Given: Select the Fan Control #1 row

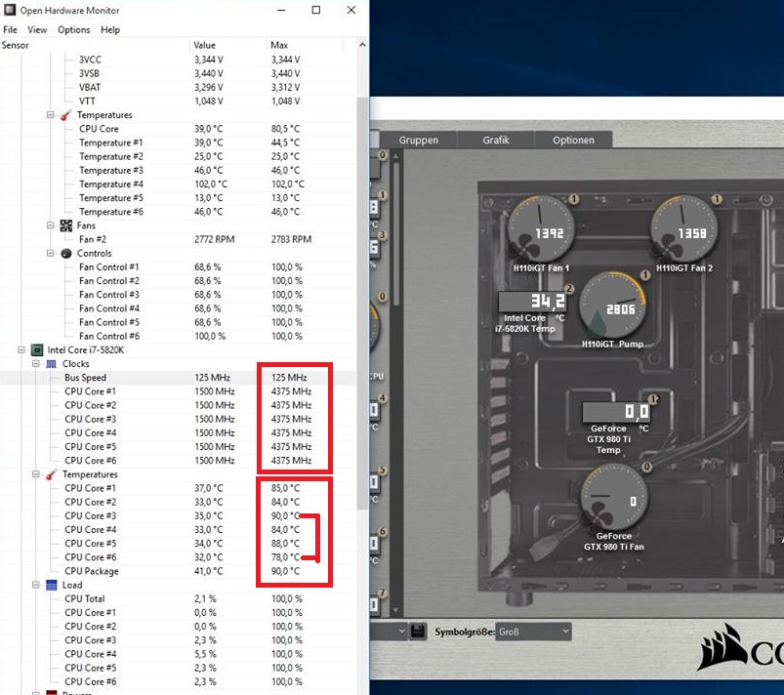Looking at the screenshot, I should click(x=178, y=267).
